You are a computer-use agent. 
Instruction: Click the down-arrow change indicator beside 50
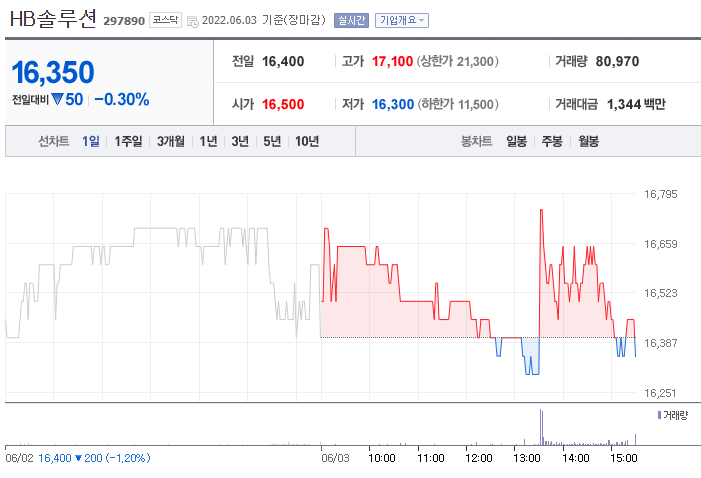(57, 99)
